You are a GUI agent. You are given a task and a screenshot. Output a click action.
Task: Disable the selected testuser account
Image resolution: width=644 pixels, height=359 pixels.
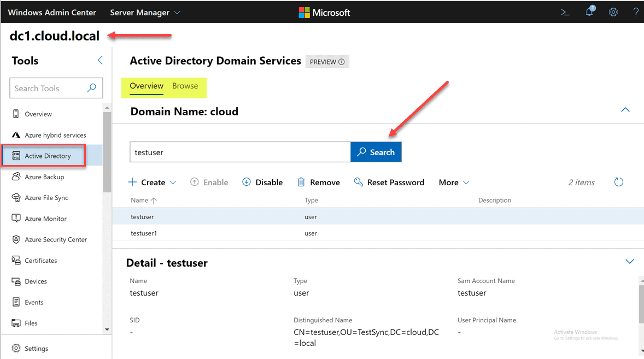coord(262,182)
